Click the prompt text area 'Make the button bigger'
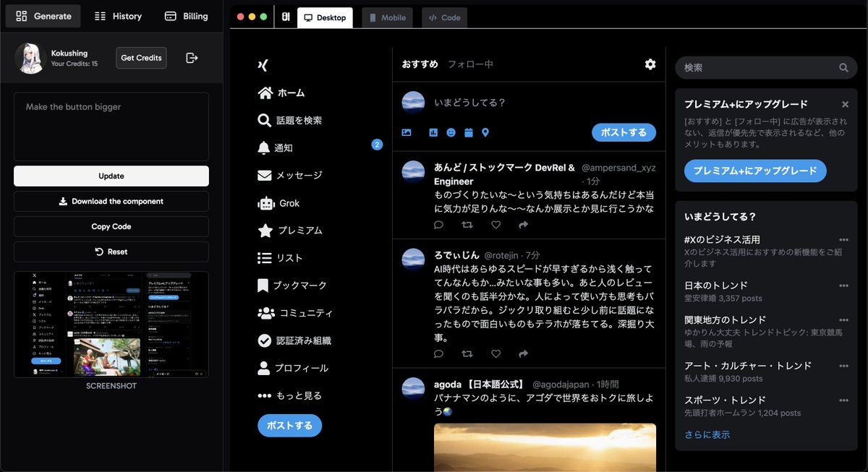Screen dimensions: 868x472 coord(111,126)
